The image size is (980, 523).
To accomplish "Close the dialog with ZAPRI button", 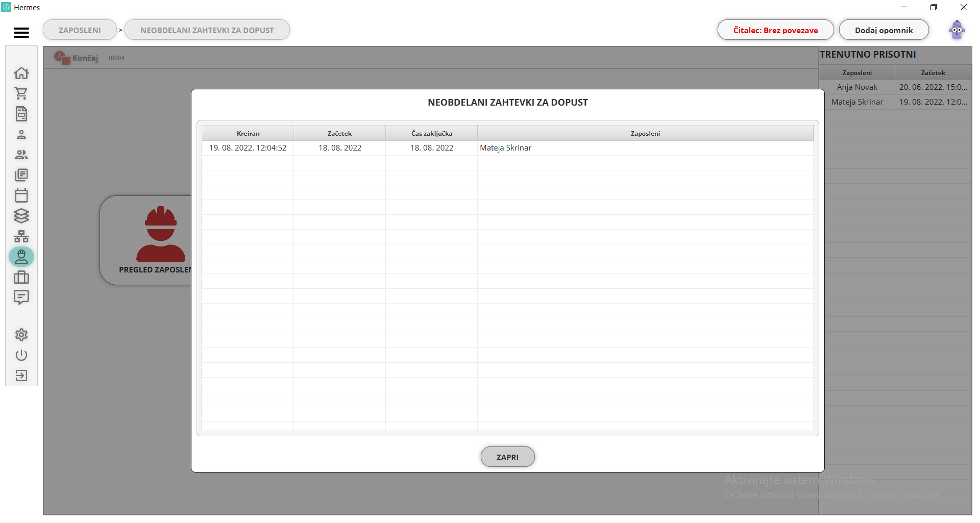I will click(507, 457).
